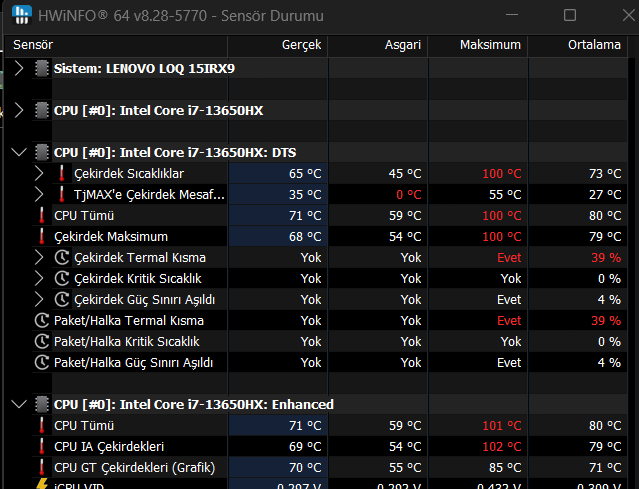Click the clock icon of Paket/Halka Termal Kısma
The width and height of the screenshot is (639, 489).
click(42, 321)
